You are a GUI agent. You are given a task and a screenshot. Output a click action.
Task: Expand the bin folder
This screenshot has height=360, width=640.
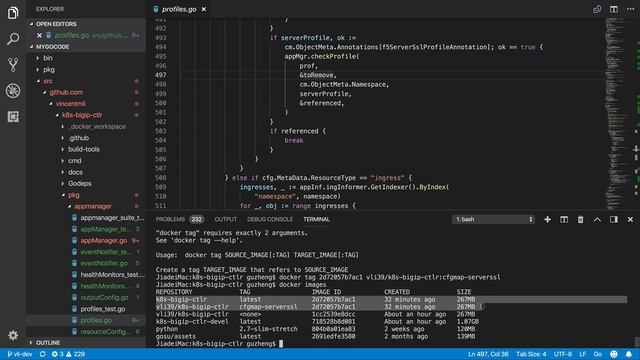tap(48, 58)
